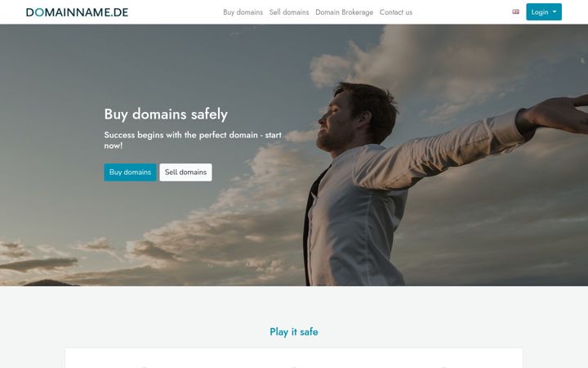Image resolution: width=588 pixels, height=368 pixels.
Task: Go to Domain Brokerage page
Action: click(345, 12)
